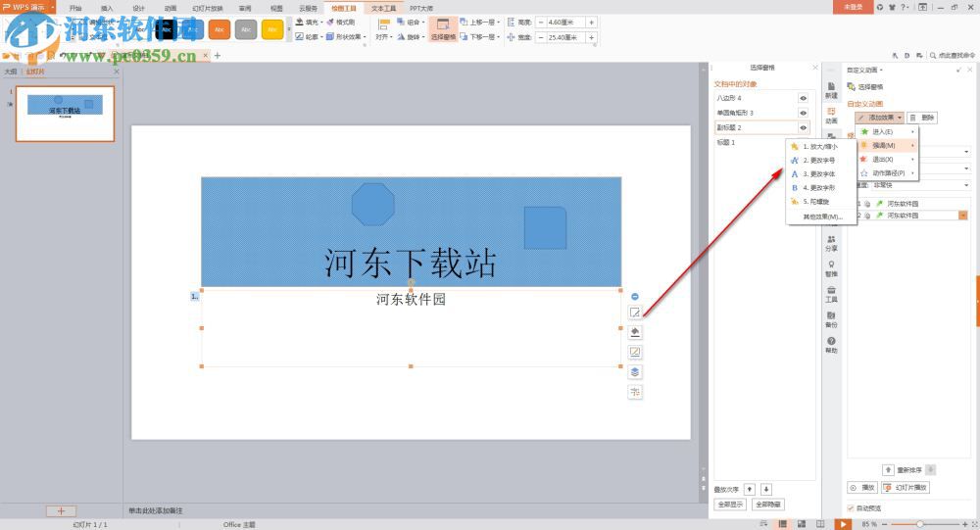Click the 选择窗格 ribbon button
The height and width of the screenshot is (530, 980).
click(443, 29)
